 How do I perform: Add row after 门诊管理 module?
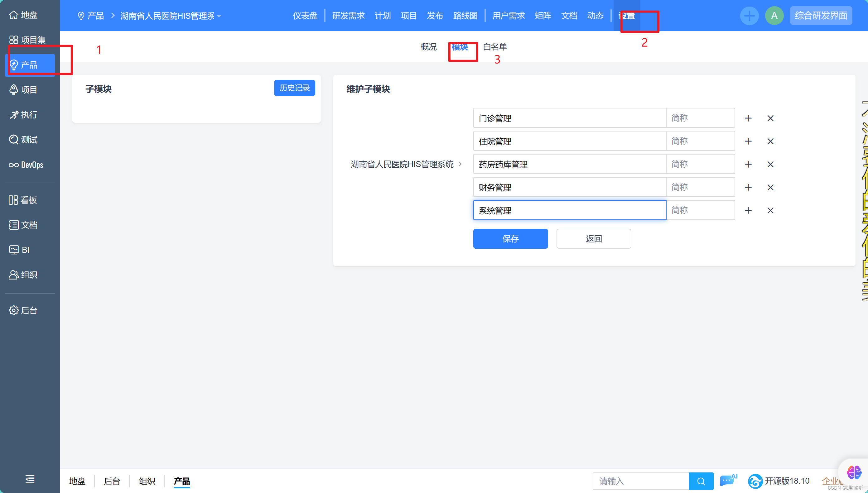(x=748, y=118)
